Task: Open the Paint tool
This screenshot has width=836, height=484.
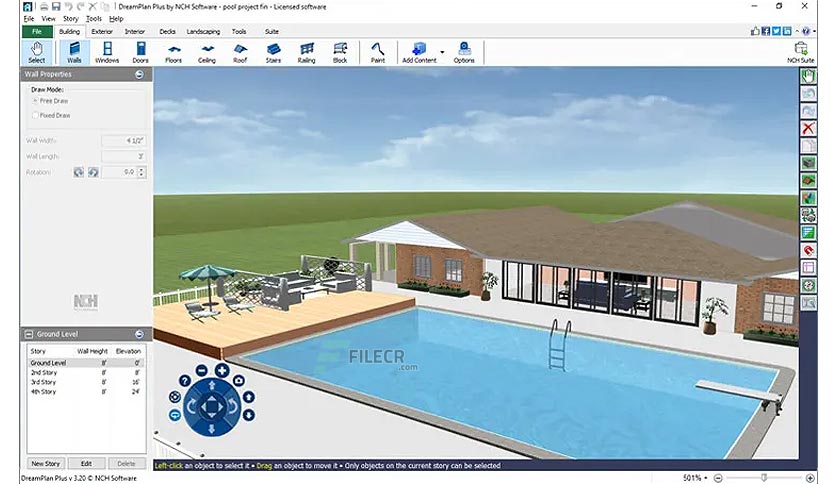Action: [377, 52]
